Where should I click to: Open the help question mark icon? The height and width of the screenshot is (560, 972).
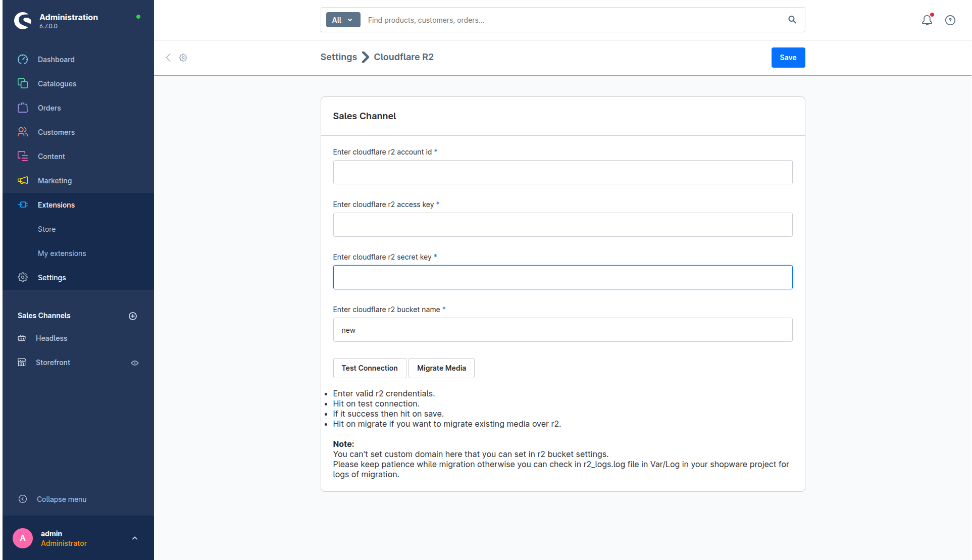950,20
